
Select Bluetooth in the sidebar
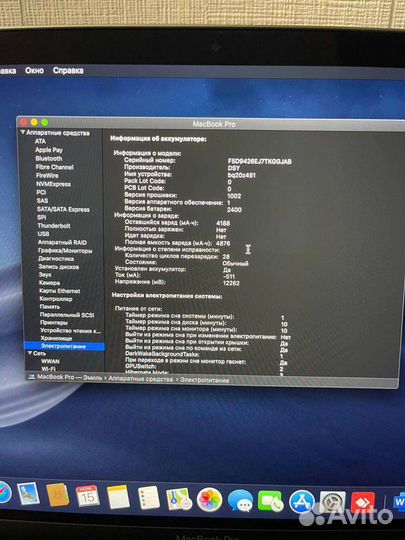49,158
